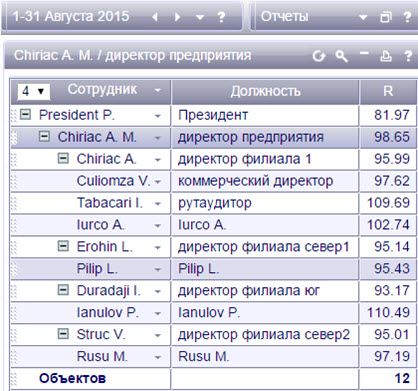
Task: Open the date period dropdown arrow
Action: tap(199, 17)
